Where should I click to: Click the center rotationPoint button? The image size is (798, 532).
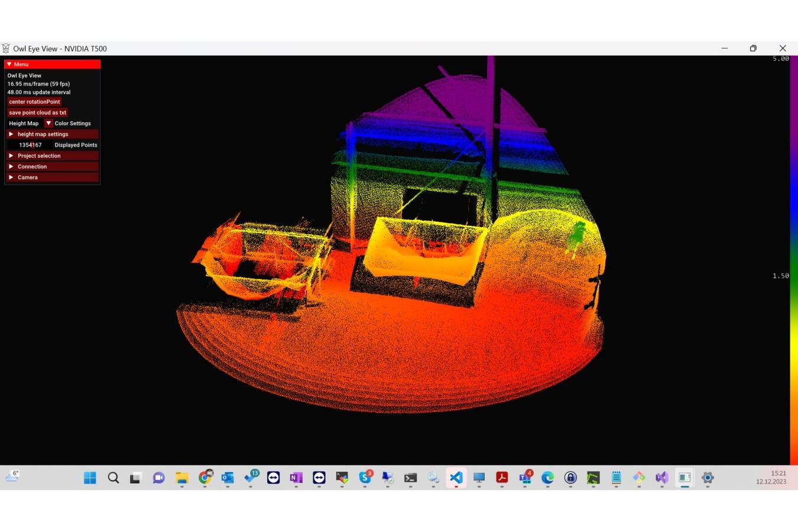click(x=34, y=102)
